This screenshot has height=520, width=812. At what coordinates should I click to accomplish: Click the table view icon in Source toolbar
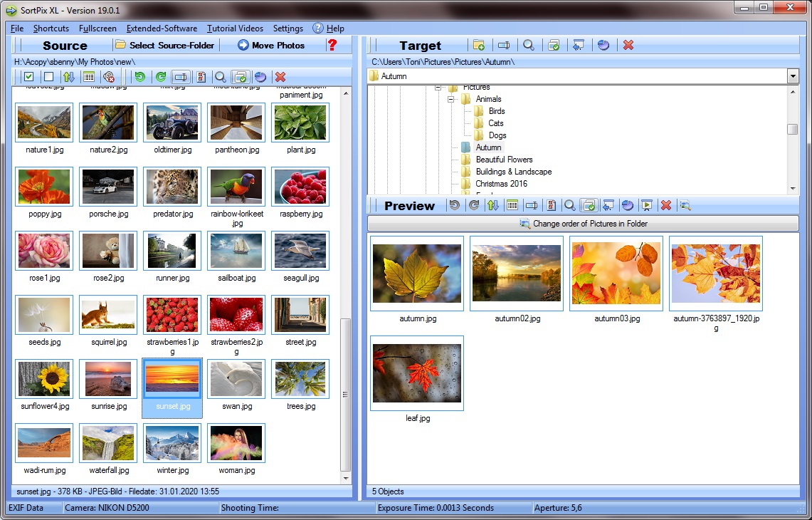tap(88, 77)
